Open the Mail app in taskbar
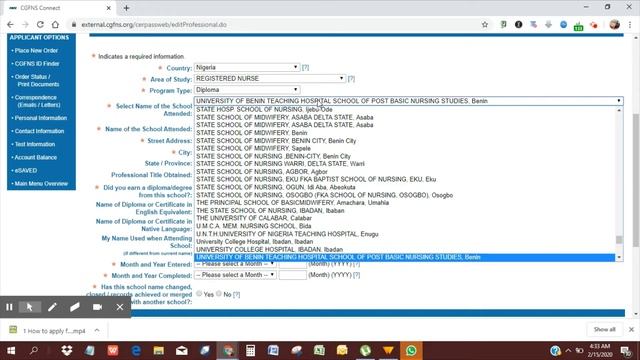This screenshot has height=360, width=640. (182, 350)
